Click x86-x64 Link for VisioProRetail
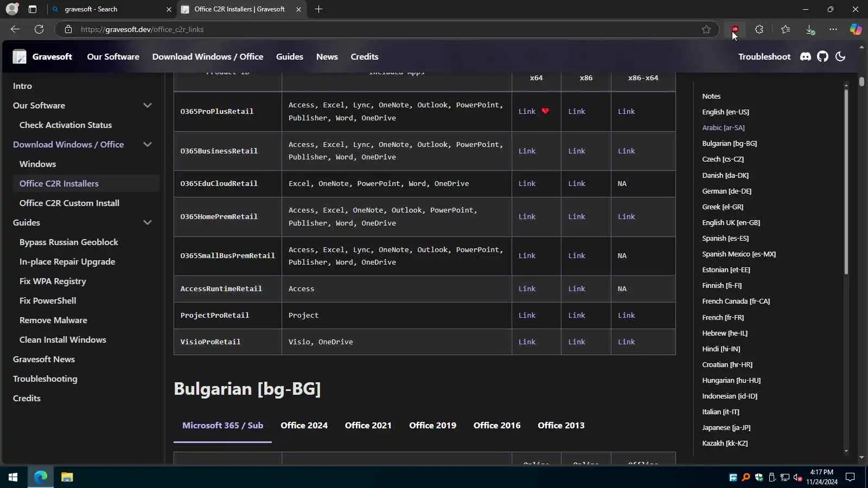The image size is (868, 488). [626, 342]
